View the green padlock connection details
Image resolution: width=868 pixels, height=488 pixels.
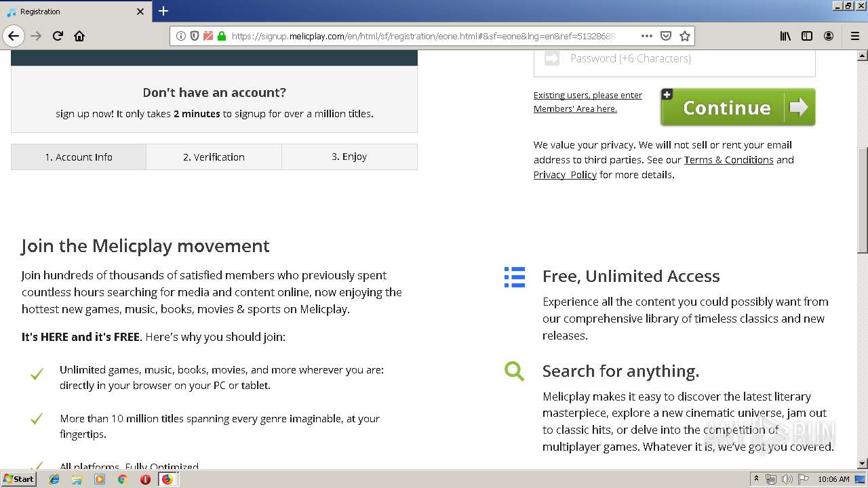point(222,36)
